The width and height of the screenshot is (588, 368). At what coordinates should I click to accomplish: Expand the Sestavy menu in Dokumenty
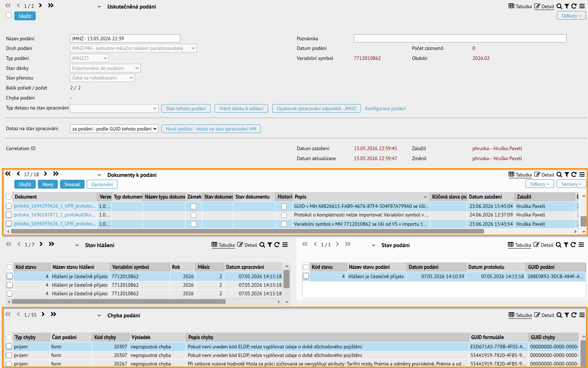[571, 184]
